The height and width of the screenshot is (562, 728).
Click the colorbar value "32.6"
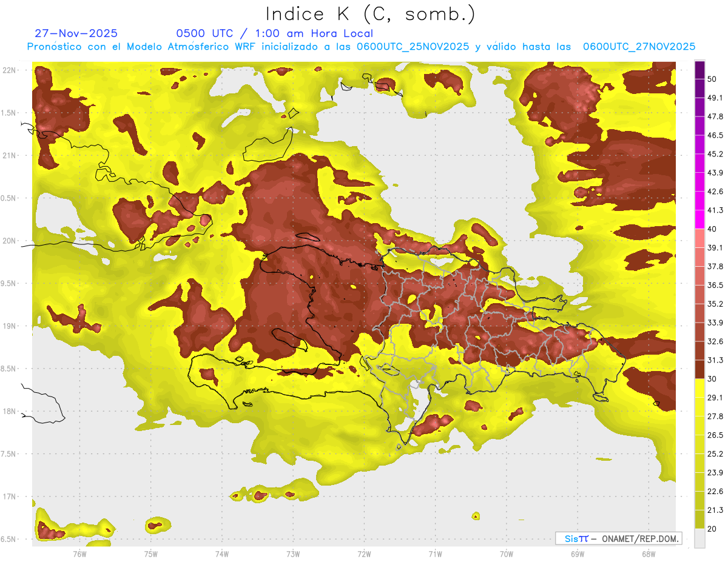(715, 341)
